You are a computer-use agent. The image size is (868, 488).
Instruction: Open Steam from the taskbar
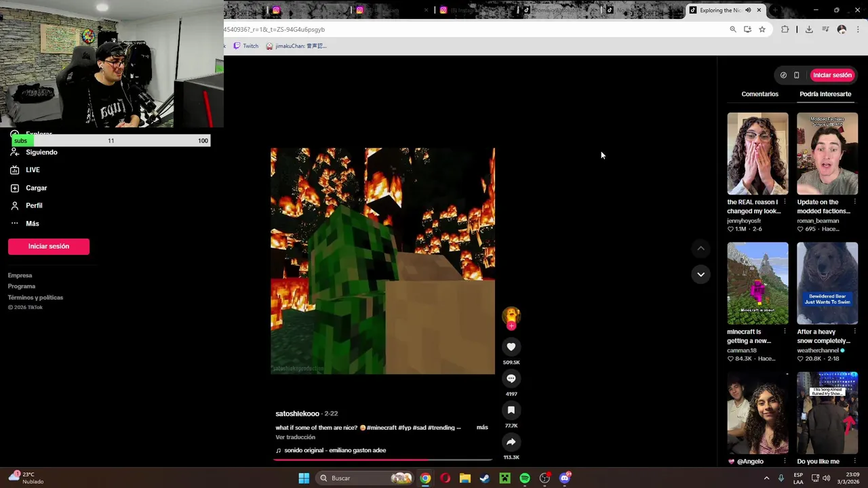(x=485, y=479)
